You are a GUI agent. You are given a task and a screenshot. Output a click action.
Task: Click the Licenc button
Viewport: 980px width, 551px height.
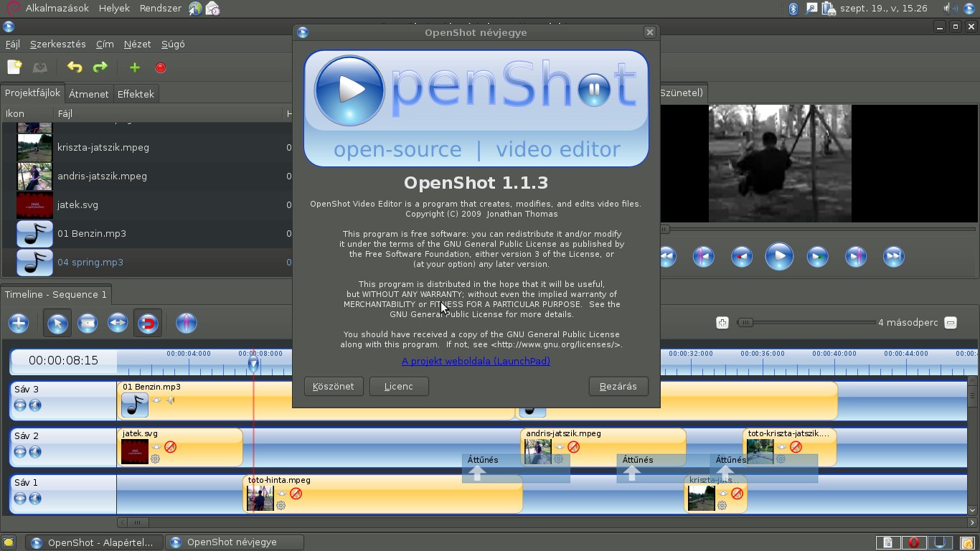(399, 386)
